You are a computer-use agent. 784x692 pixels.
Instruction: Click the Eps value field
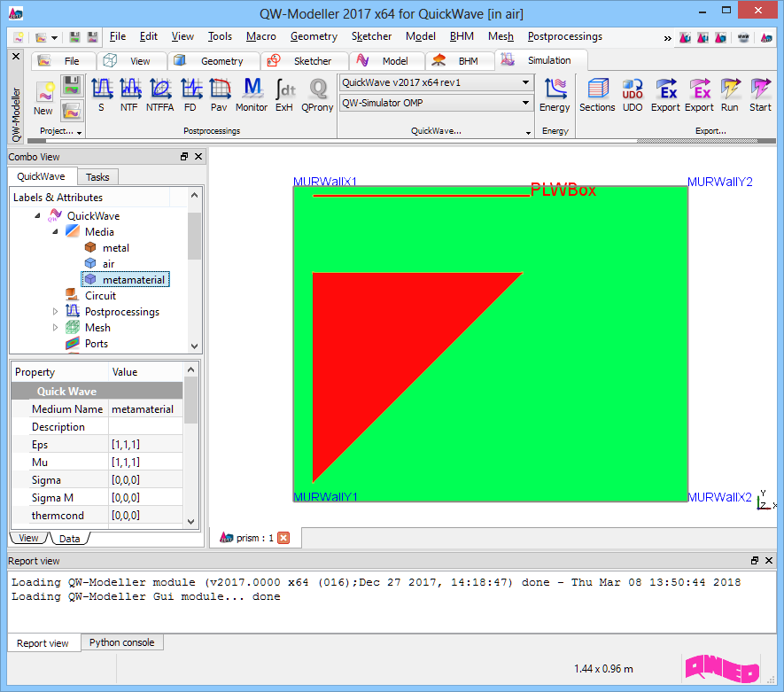pyautogui.click(x=146, y=445)
